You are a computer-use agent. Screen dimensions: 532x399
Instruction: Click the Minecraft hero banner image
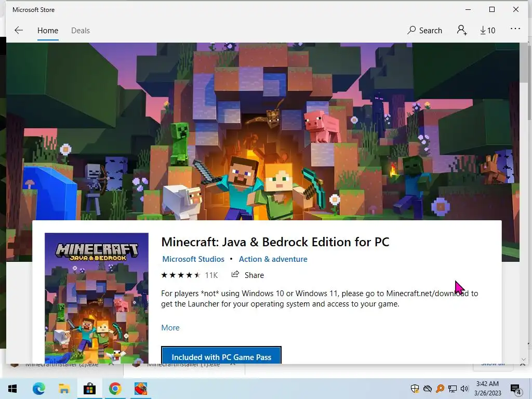(262, 131)
